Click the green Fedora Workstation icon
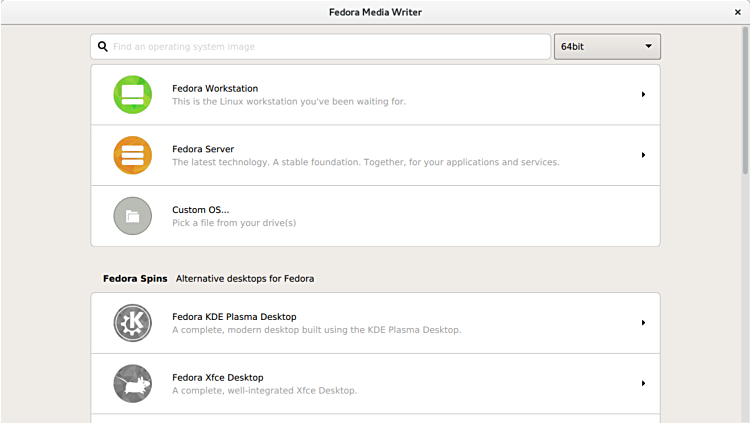 click(x=133, y=95)
